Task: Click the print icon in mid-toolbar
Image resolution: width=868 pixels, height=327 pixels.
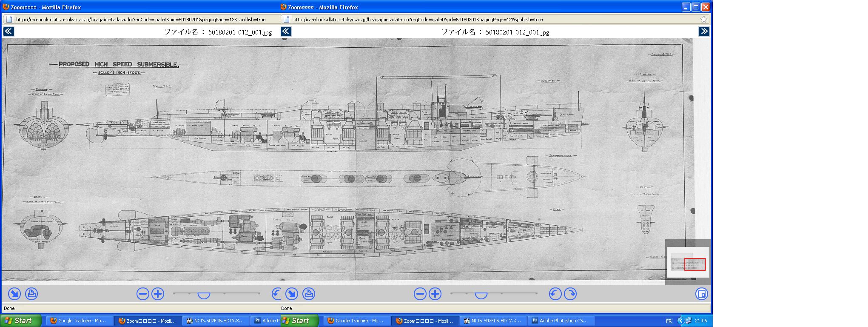Action: [309, 294]
